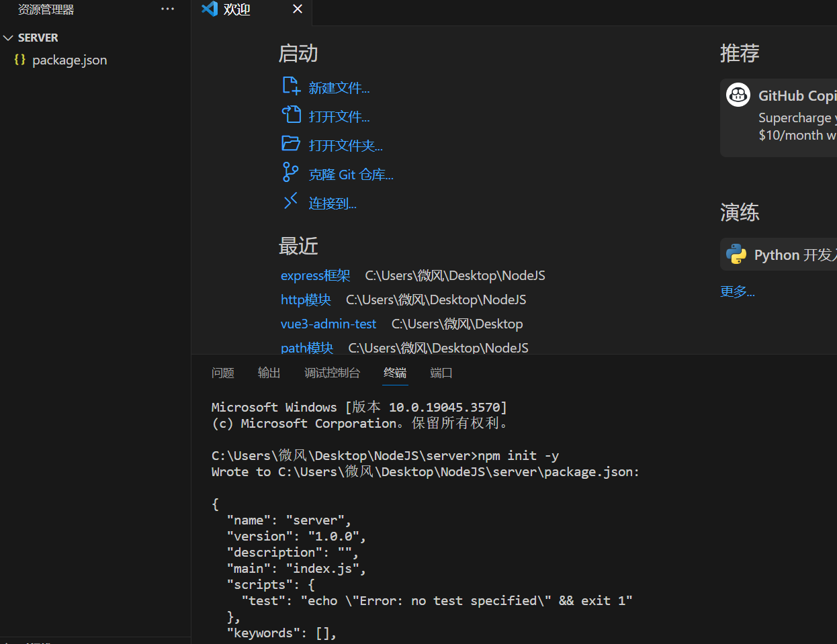Viewport: 837px width, 644px height.
Task: Click the 资源管理器 explorer title
Action: [46, 9]
